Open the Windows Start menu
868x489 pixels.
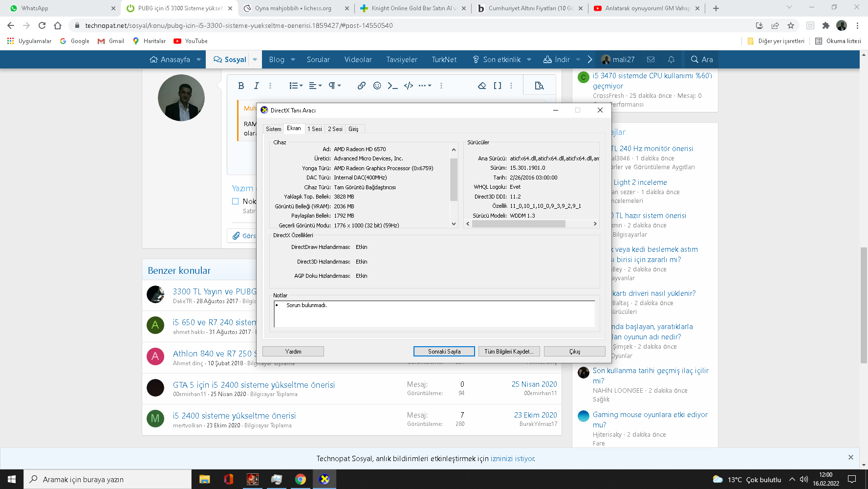(x=12, y=479)
